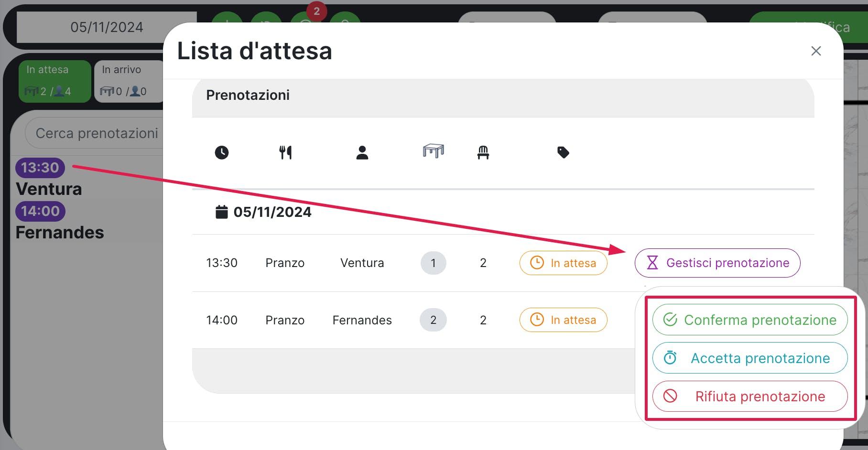The width and height of the screenshot is (868, 450).
Task: Close the Lista d'attesa dialog
Action: coord(816,51)
